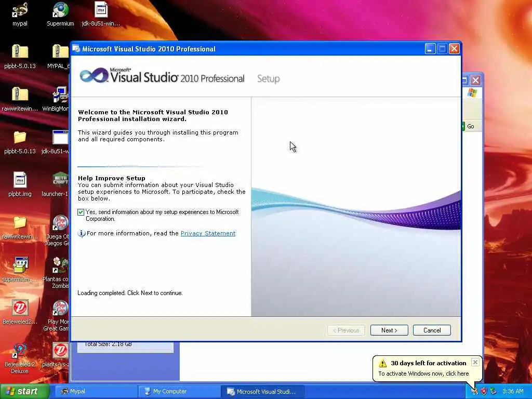Select the rawwritewin zip archive icon
Viewport: 532px width, 399px height.
(x=20, y=95)
